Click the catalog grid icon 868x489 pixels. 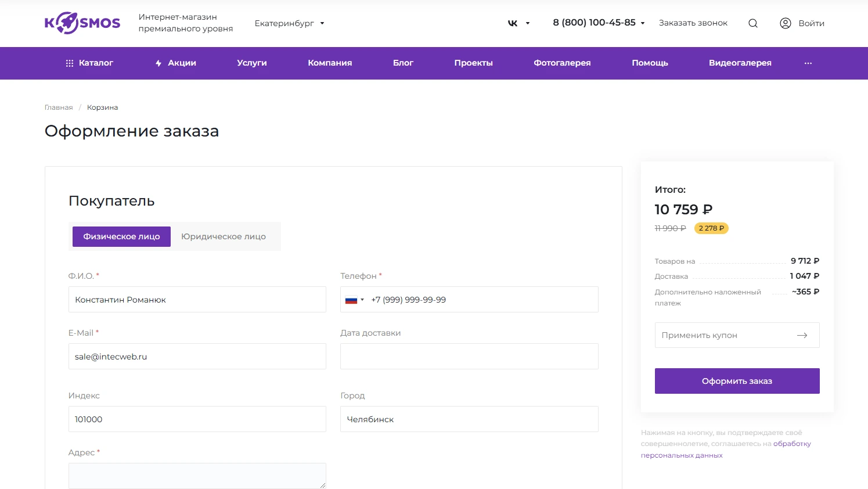tap(70, 63)
